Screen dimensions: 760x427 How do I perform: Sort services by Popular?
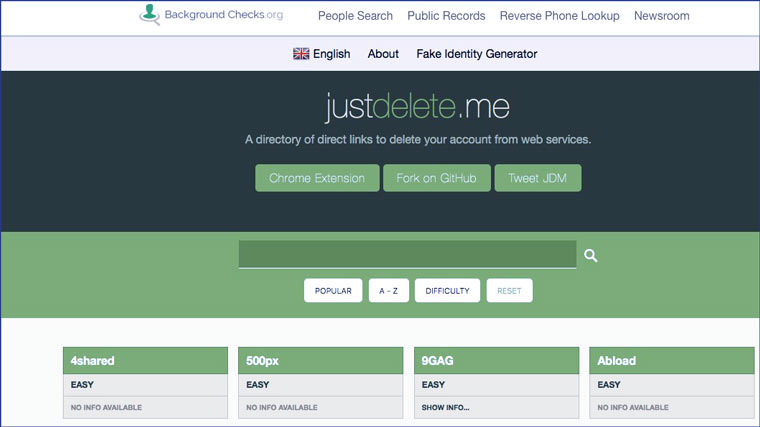tap(333, 290)
